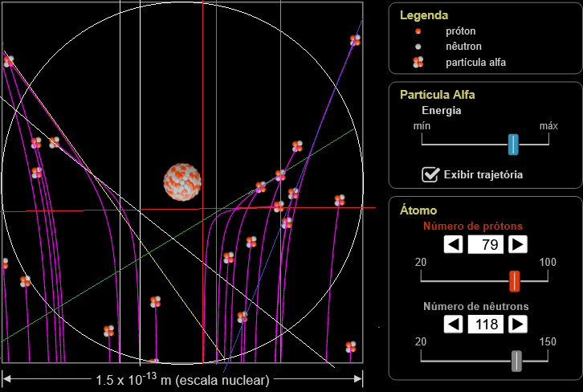Image resolution: width=583 pixels, height=392 pixels.
Task: Click the nêutron icon in the legend
Action: (418, 47)
